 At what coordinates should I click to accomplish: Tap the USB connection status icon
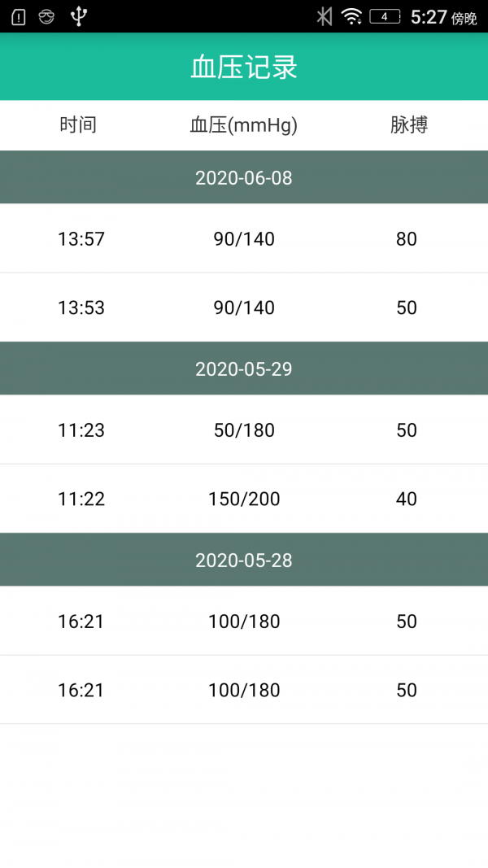pos(78,16)
